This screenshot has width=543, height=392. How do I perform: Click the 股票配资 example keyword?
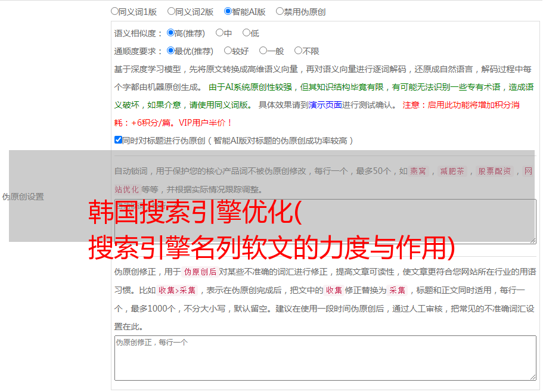tap(494, 171)
